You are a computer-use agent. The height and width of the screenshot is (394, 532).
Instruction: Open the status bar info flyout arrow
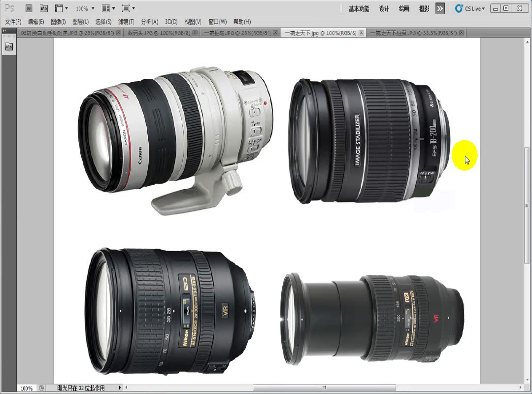(x=119, y=388)
